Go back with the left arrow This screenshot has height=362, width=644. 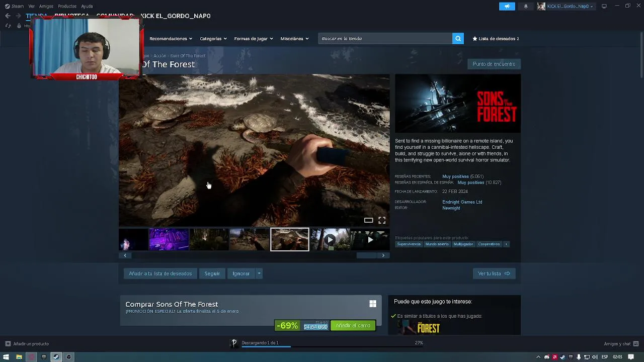(8, 16)
